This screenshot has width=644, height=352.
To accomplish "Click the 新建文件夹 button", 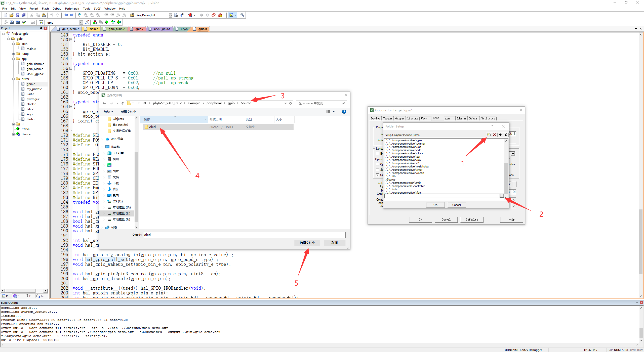I will pos(128,112).
